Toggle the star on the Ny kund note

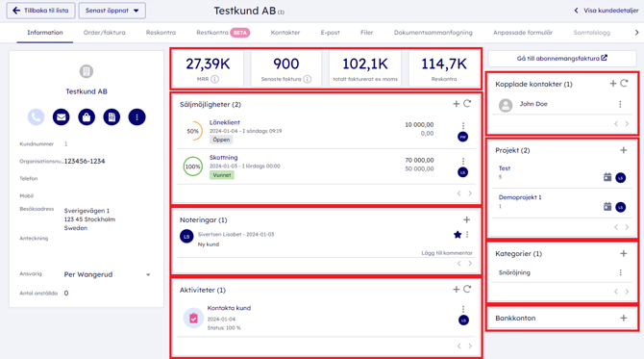click(x=458, y=235)
